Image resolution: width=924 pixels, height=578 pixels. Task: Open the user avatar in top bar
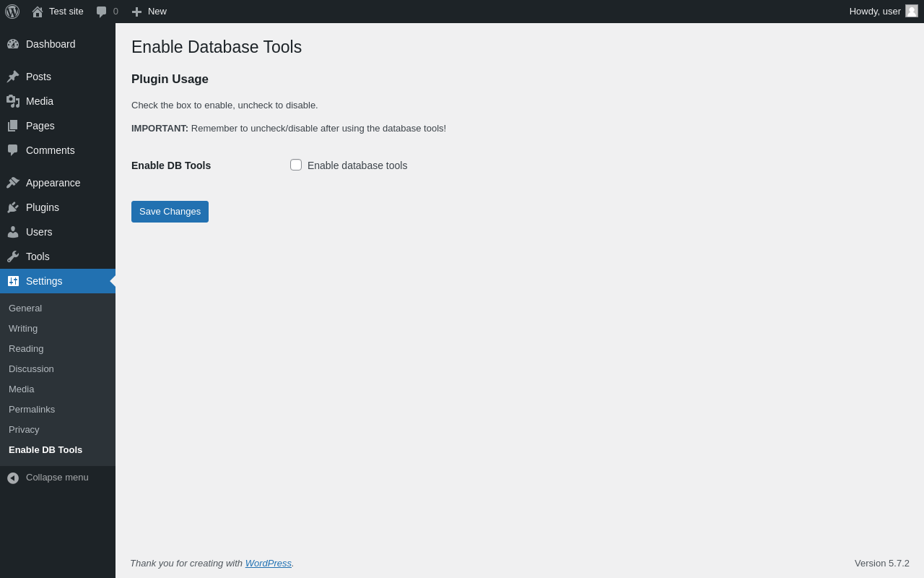[912, 11]
